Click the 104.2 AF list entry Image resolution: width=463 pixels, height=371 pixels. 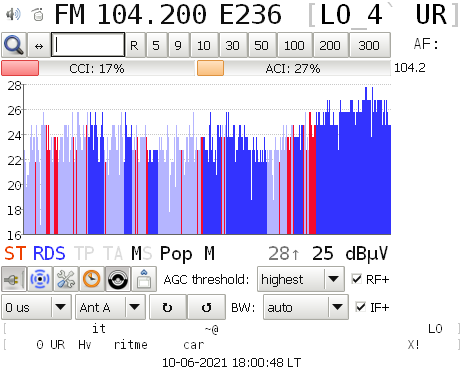pos(410,68)
